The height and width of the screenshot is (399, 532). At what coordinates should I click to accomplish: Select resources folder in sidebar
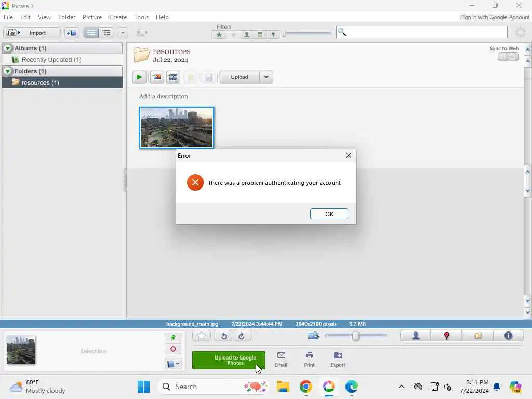point(62,83)
